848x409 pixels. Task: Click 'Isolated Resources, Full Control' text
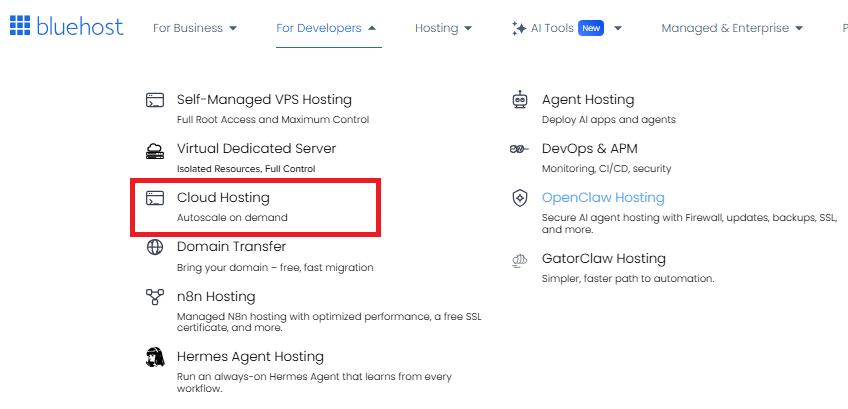coord(246,169)
